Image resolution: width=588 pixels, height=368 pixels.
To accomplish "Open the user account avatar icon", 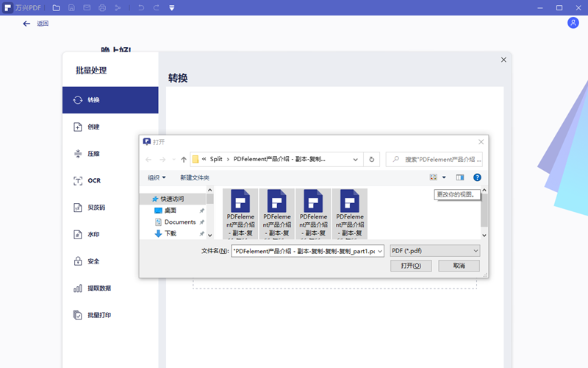I will (x=573, y=23).
